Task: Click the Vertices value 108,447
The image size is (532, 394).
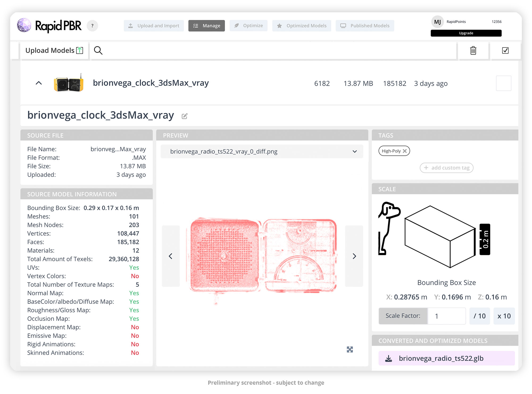Action: click(128, 233)
